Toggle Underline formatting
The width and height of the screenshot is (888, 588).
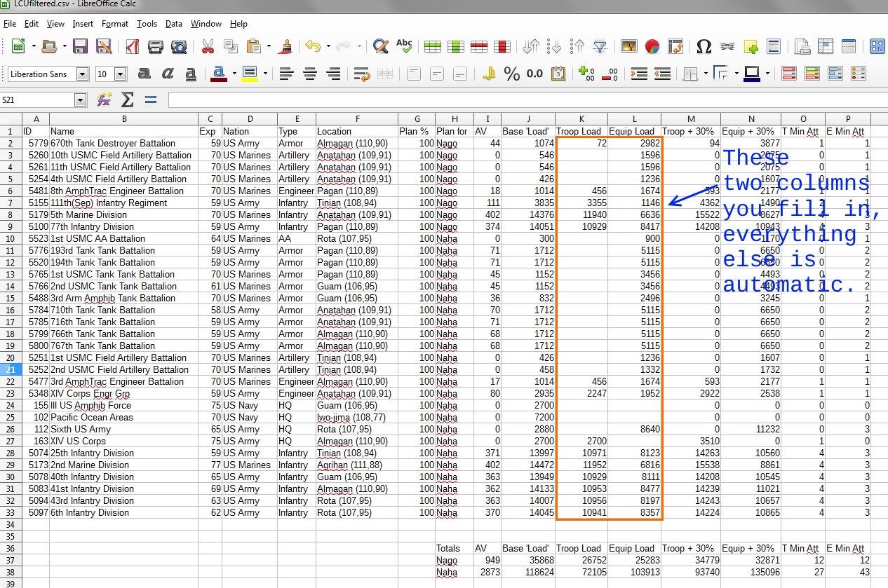pyautogui.click(x=191, y=74)
